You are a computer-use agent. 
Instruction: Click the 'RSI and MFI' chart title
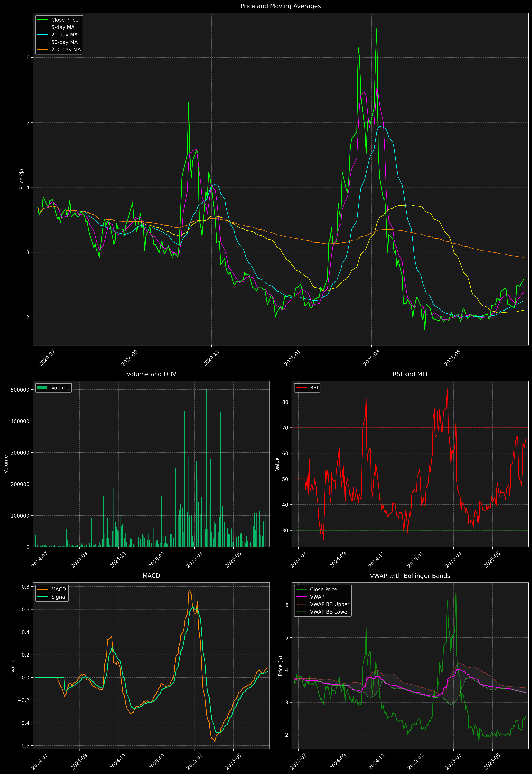coord(410,374)
